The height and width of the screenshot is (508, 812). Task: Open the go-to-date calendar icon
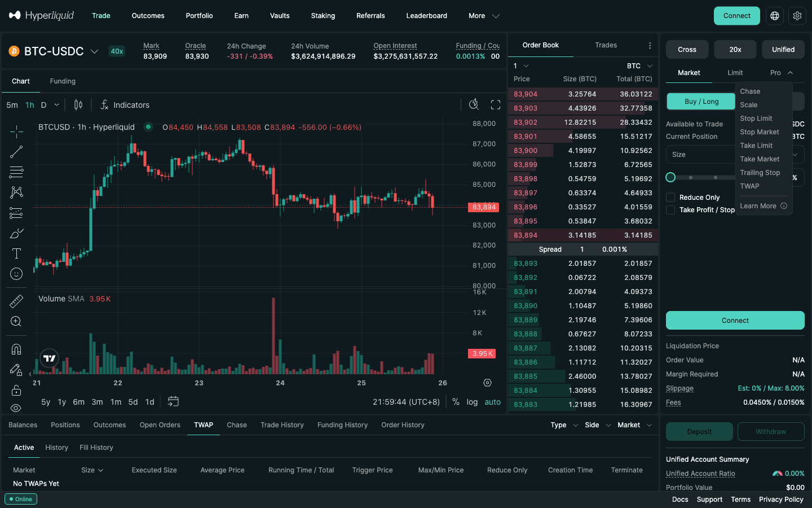coord(173,401)
